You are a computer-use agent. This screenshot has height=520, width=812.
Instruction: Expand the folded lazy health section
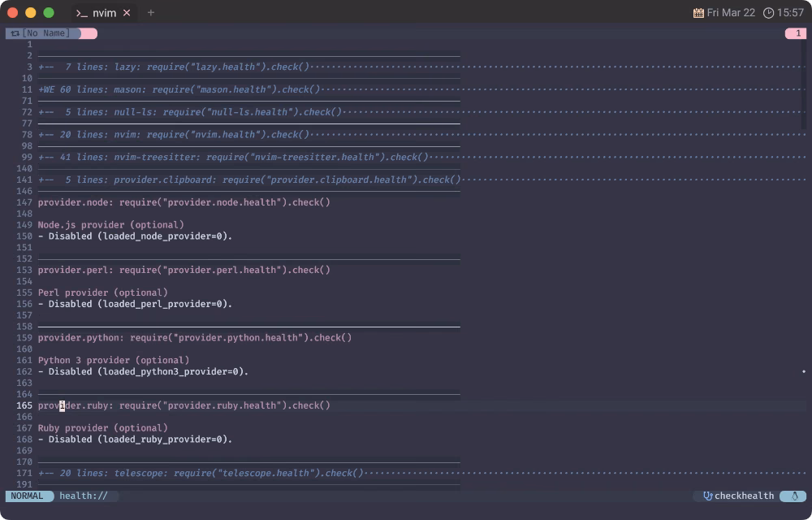click(422, 67)
